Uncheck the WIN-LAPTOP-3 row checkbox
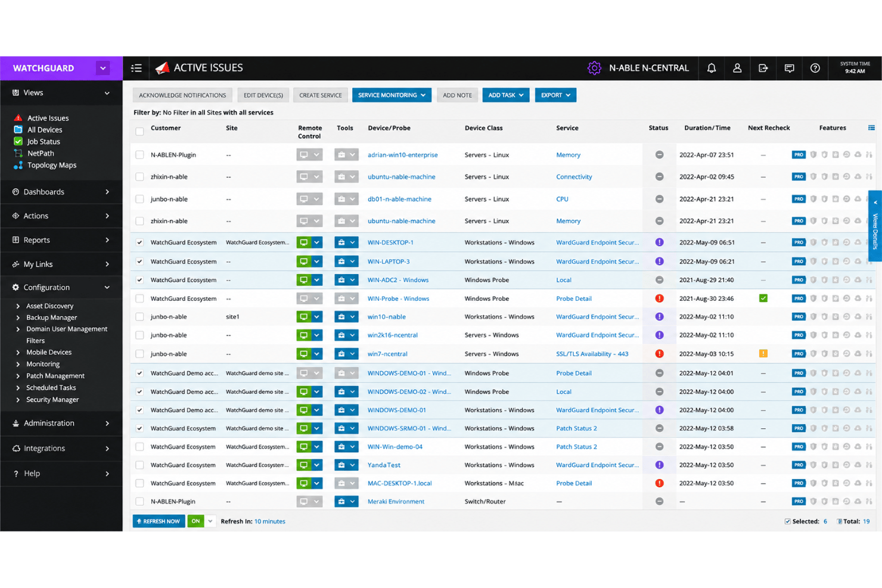This screenshot has height=588, width=882. pos(139,262)
